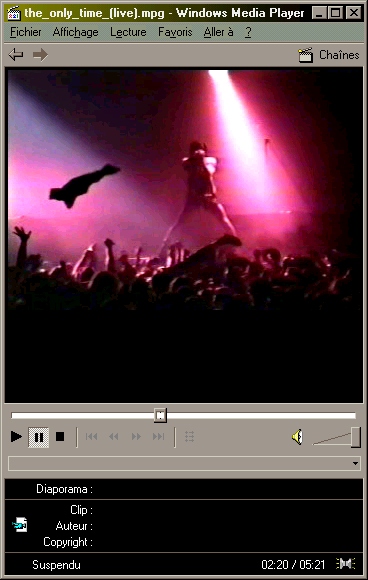
Task: Skip to previous track icon
Action: 91,437
